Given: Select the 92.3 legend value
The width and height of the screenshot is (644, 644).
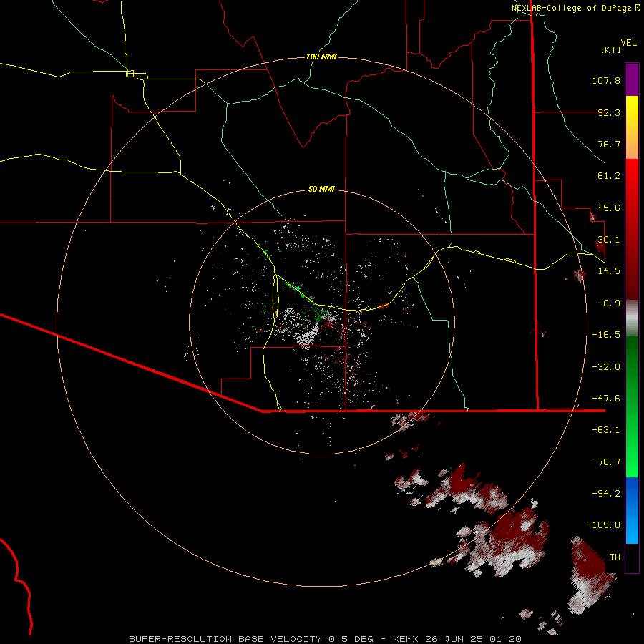Looking at the screenshot, I should [x=609, y=112].
